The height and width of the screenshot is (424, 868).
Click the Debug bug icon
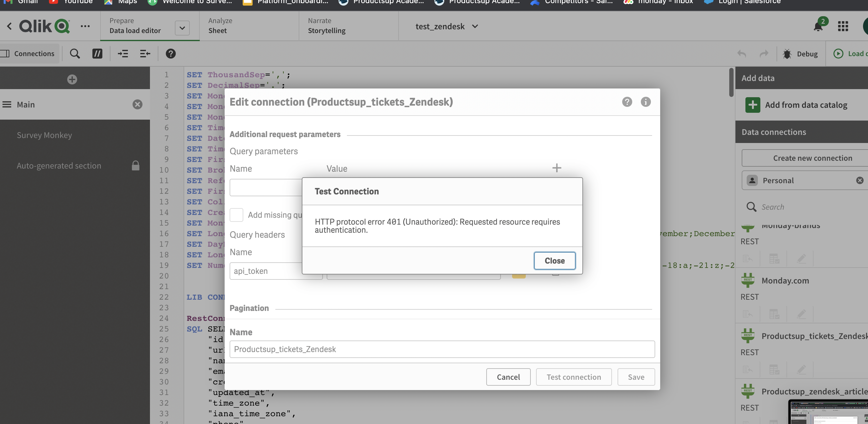point(787,54)
